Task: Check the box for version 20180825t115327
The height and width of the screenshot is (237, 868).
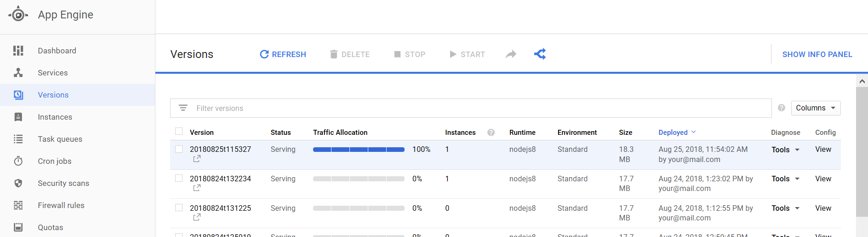Action: point(179,149)
